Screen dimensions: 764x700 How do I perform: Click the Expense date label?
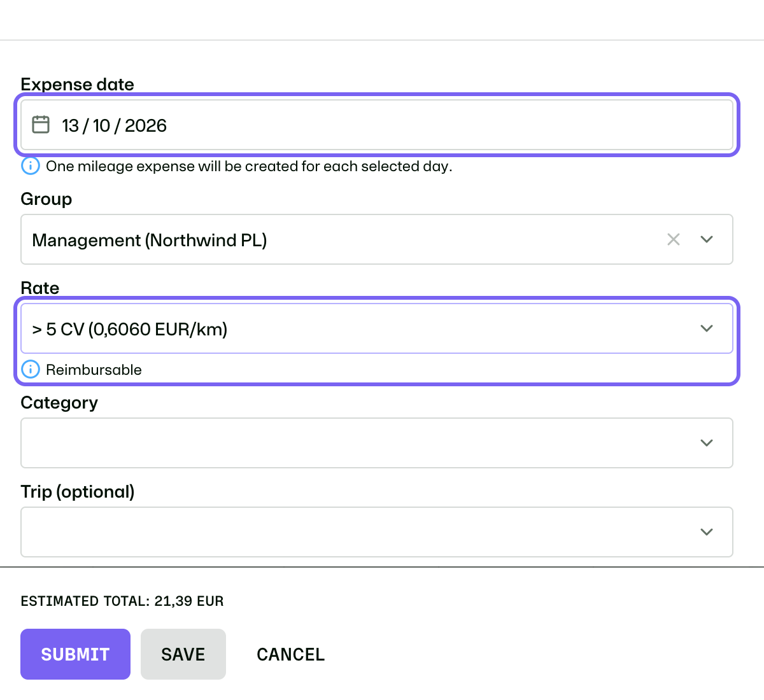(77, 84)
